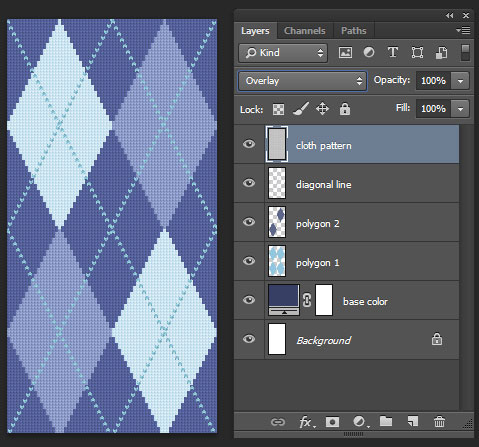The width and height of the screenshot is (479, 447).
Task: Lock image pixels brush icon
Action: pyautogui.click(x=301, y=109)
